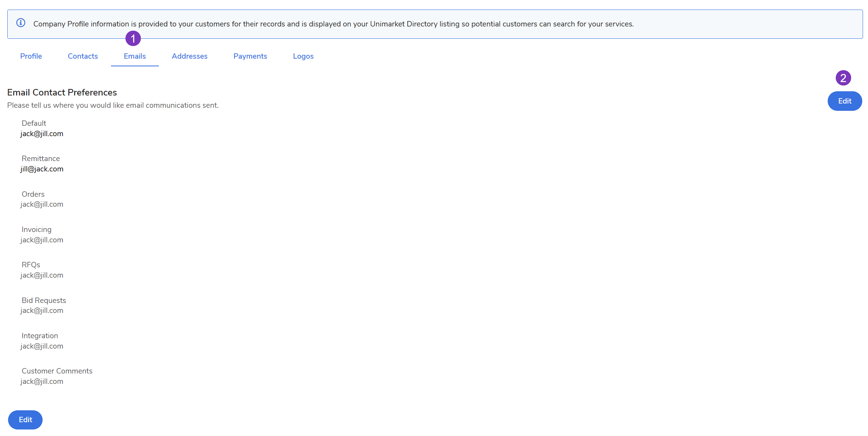Click the purple step 1 marker
The width and height of the screenshot is (868, 436).
tap(133, 38)
